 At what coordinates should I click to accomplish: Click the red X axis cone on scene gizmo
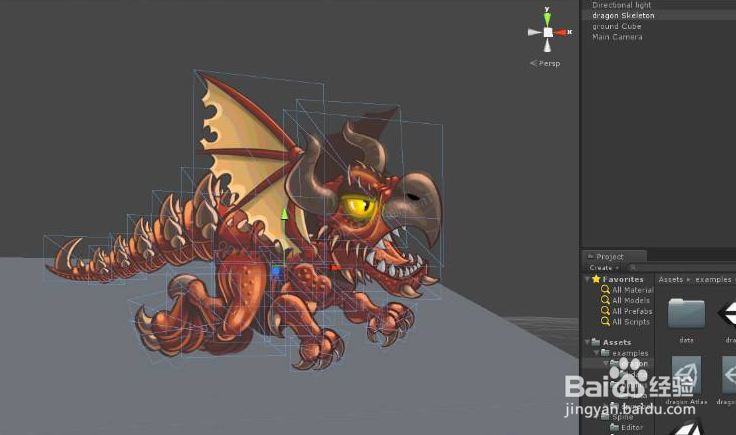(x=560, y=32)
